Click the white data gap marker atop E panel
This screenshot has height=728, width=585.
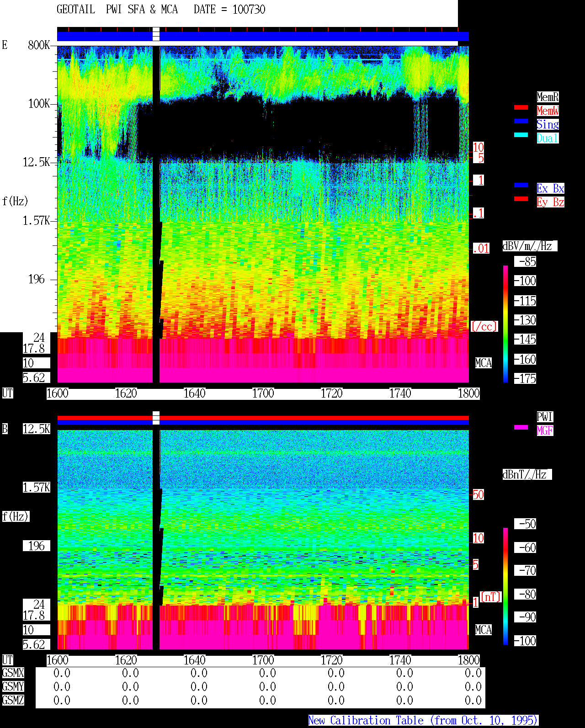[x=156, y=34]
